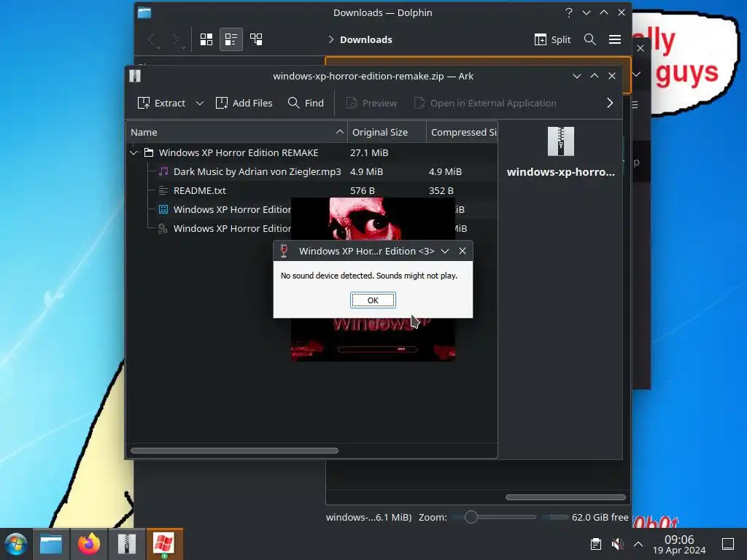Open search in Dolphin toolbar
Screen dimensions: 747x560
pos(589,39)
